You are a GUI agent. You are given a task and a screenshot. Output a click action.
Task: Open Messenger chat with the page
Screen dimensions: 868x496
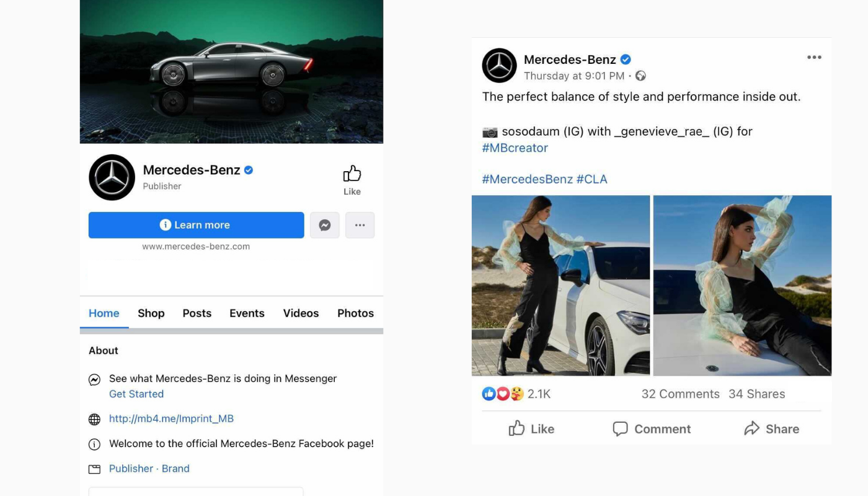click(324, 225)
